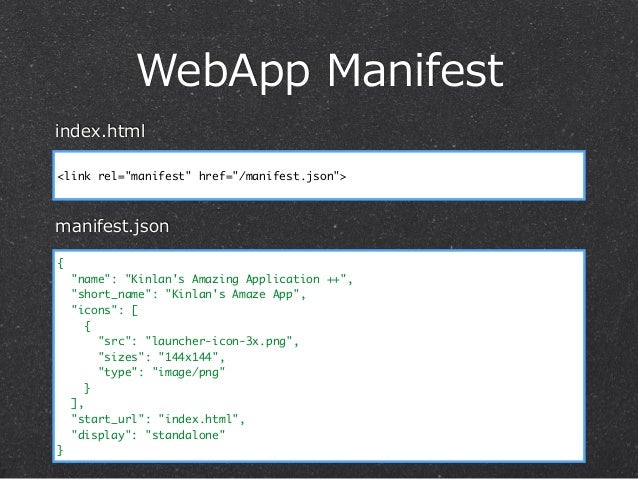Click the "icons" array key
The height and width of the screenshot is (479, 638).
94,310
